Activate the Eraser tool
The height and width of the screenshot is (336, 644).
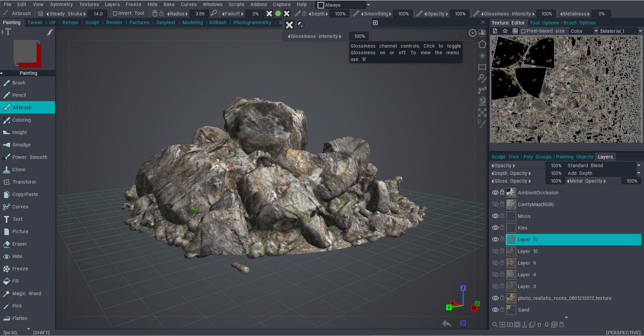point(19,244)
